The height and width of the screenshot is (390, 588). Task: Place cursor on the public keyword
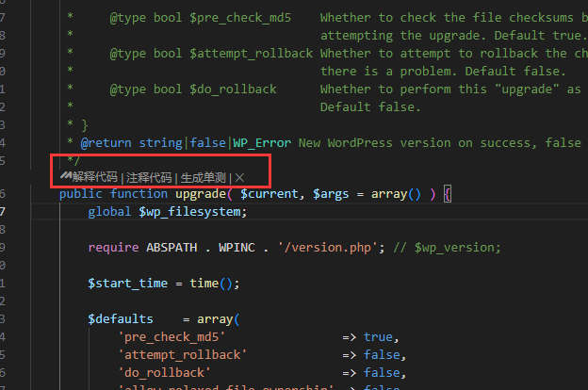tap(81, 194)
